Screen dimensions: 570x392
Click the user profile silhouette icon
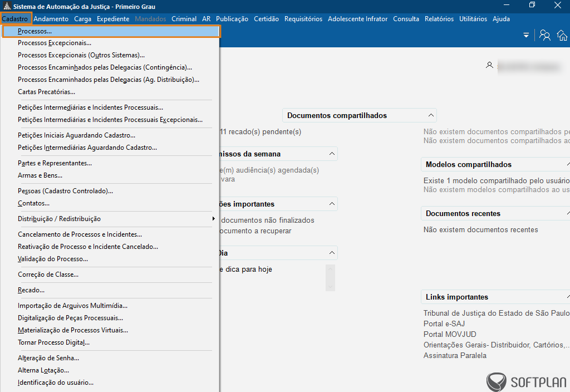click(x=489, y=65)
